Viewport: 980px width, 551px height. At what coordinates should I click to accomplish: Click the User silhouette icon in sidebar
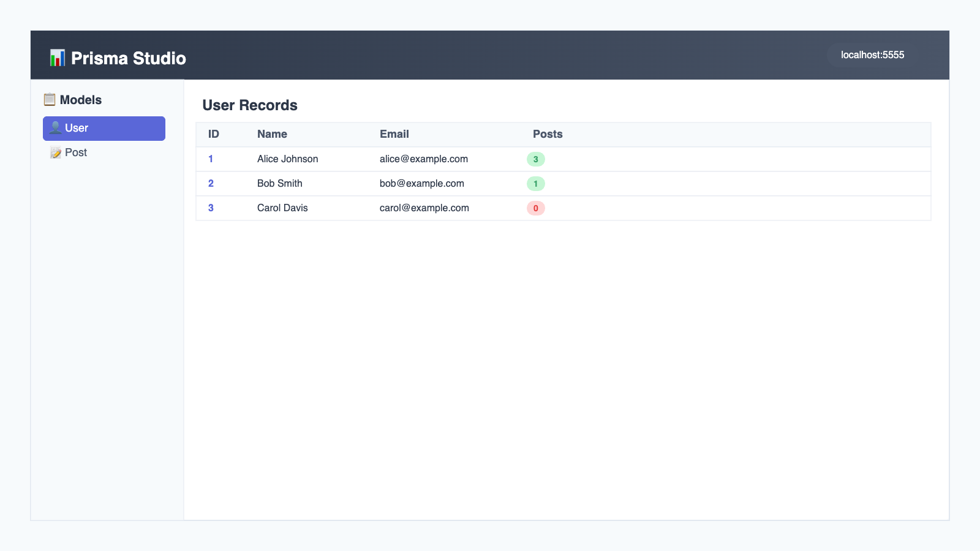tap(55, 127)
